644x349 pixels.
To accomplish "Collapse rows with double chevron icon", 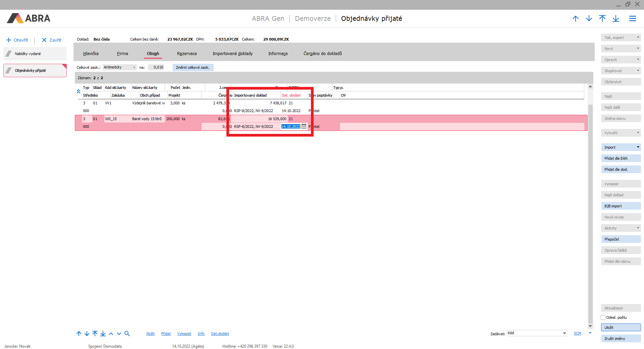I will pyautogui.click(x=78, y=91).
